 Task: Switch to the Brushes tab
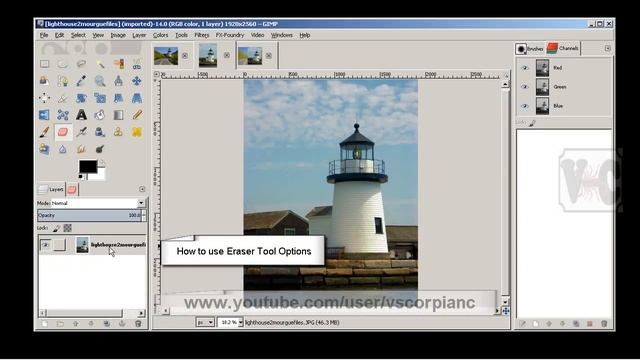pos(529,49)
